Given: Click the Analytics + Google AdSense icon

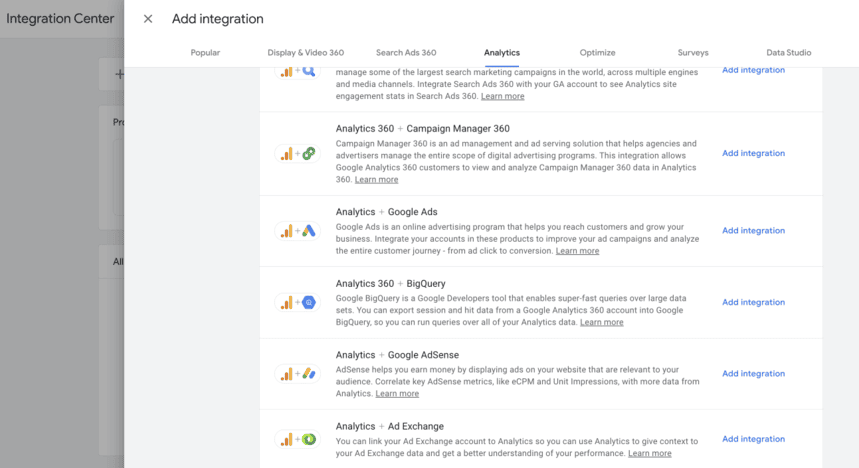Looking at the screenshot, I should tap(297, 374).
